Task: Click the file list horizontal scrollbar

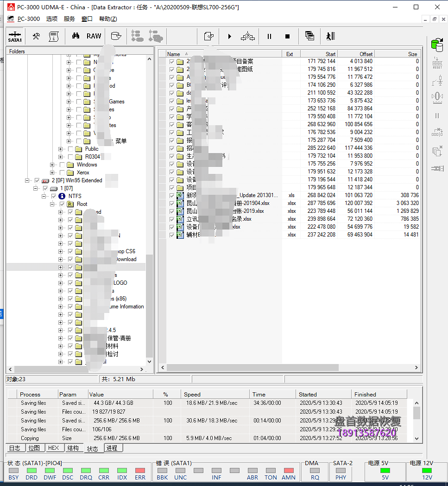Action: click(252, 367)
